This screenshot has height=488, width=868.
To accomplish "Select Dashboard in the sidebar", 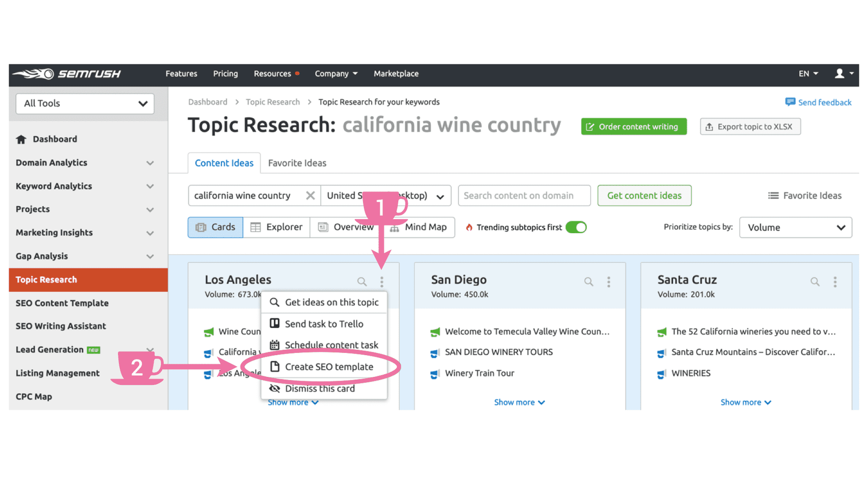I will click(55, 139).
